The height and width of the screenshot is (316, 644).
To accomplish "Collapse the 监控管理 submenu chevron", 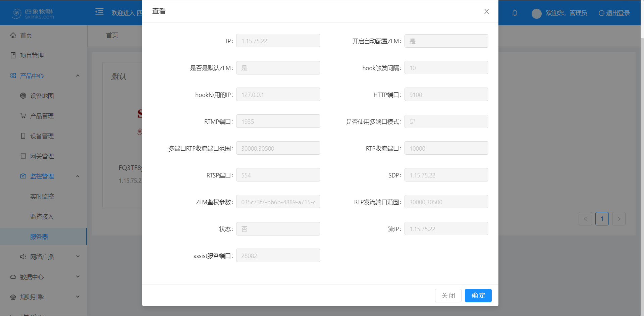I will 78,176.
